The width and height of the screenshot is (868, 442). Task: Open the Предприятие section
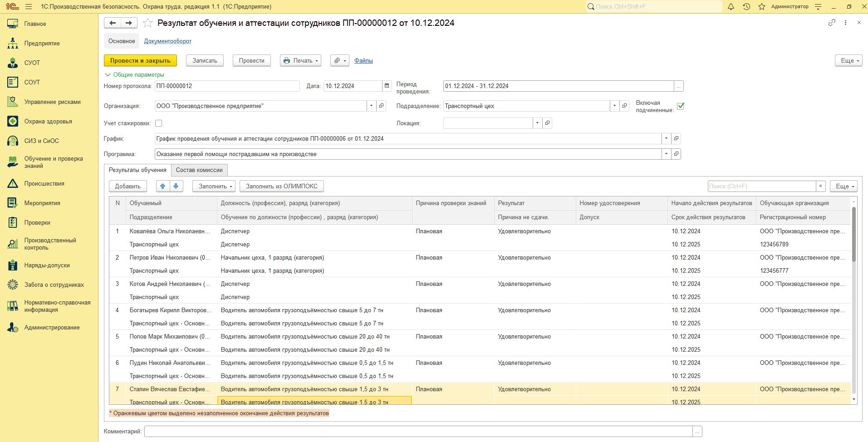tap(42, 43)
